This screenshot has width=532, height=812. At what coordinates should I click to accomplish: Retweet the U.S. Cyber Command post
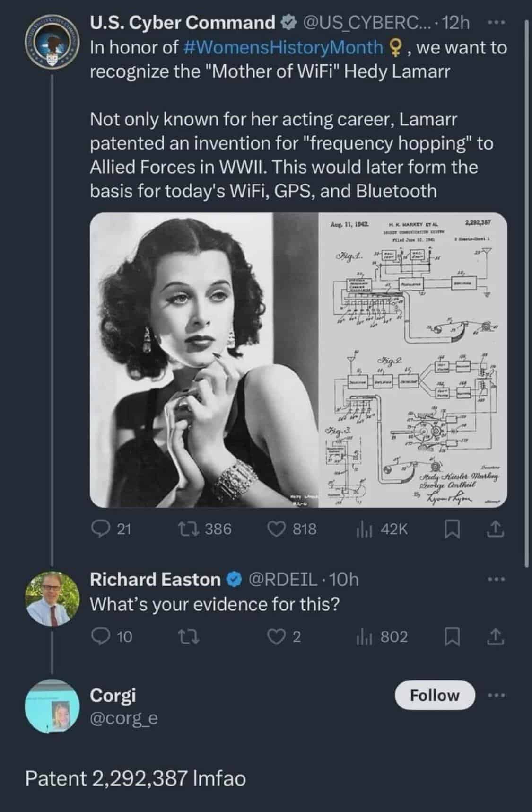point(195,529)
